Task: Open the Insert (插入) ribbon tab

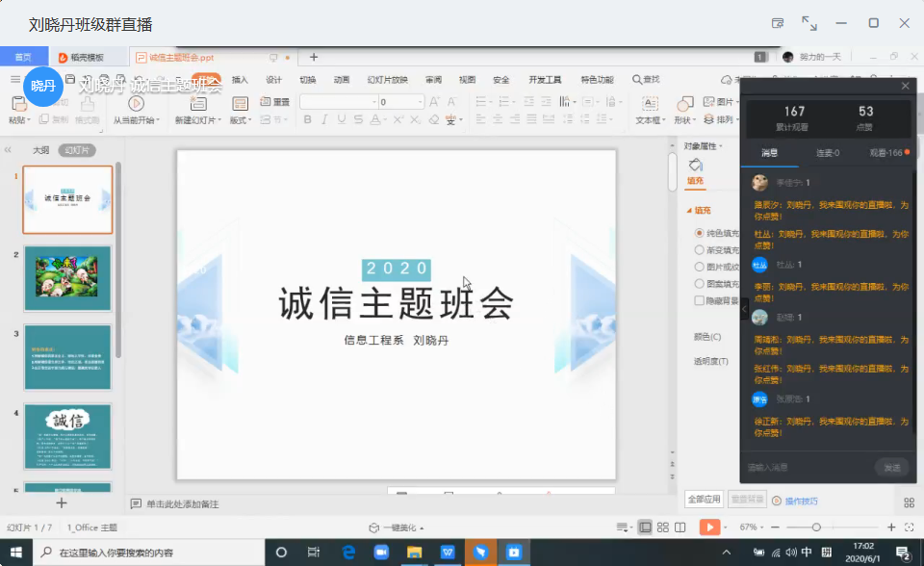Action: 240,80
